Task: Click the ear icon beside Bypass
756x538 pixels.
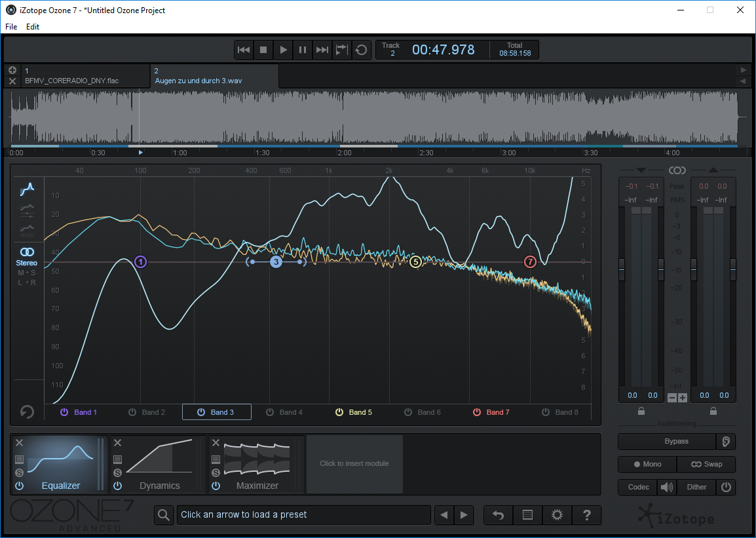Action: click(726, 441)
